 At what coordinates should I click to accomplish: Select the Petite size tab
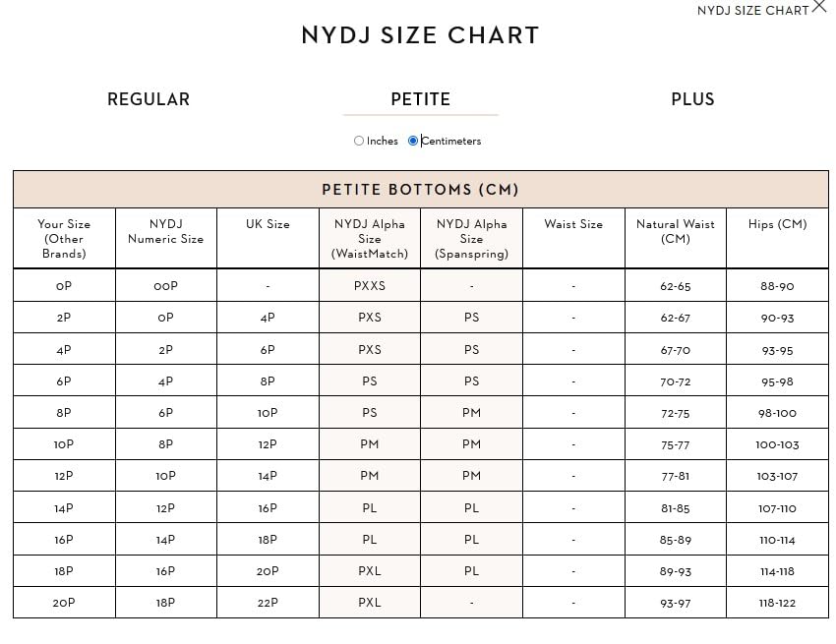[x=420, y=99]
